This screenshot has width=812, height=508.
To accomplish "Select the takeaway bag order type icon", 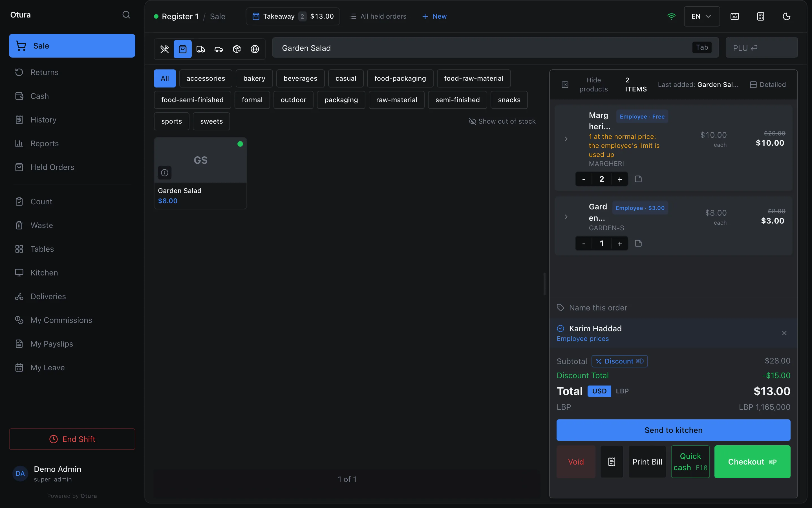I will pyautogui.click(x=182, y=49).
